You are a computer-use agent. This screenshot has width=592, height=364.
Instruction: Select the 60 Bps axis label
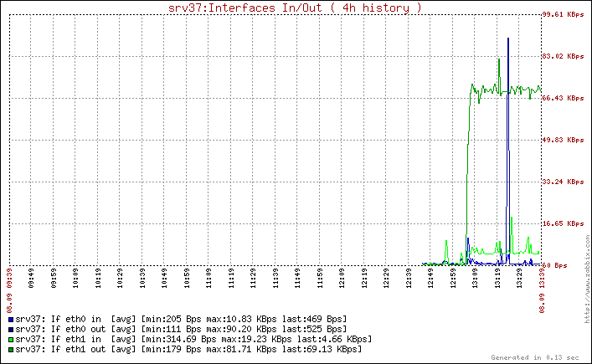(x=554, y=265)
